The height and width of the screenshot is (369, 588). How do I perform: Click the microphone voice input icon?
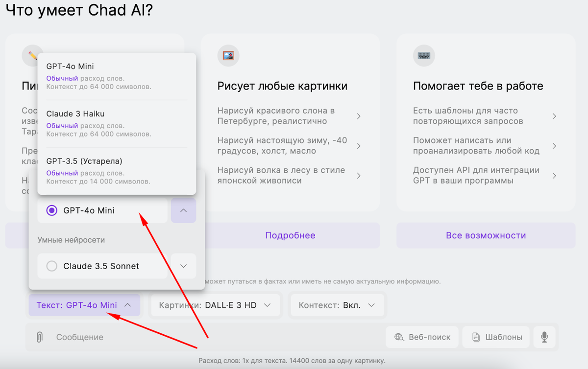click(544, 337)
